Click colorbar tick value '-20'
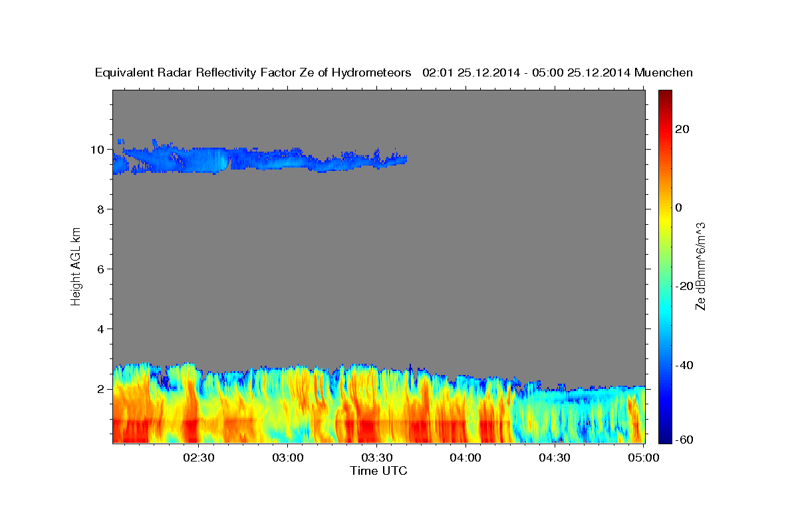This screenshot has width=798, height=532. 683,286
